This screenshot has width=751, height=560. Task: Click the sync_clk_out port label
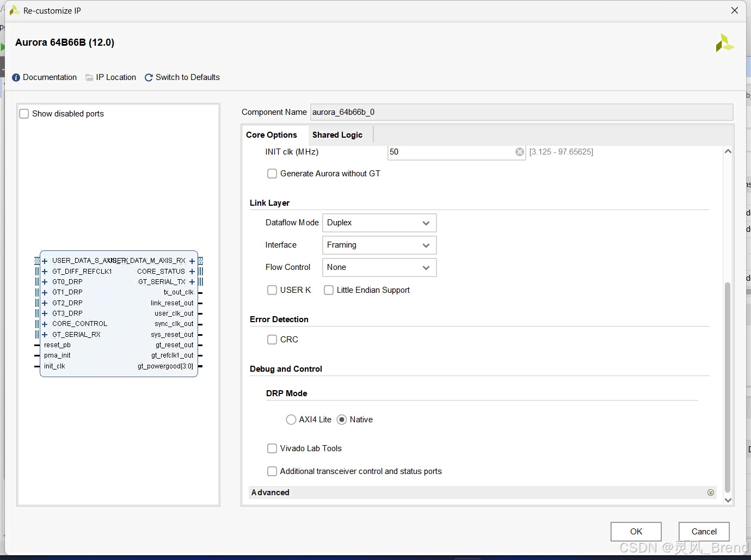[174, 324]
